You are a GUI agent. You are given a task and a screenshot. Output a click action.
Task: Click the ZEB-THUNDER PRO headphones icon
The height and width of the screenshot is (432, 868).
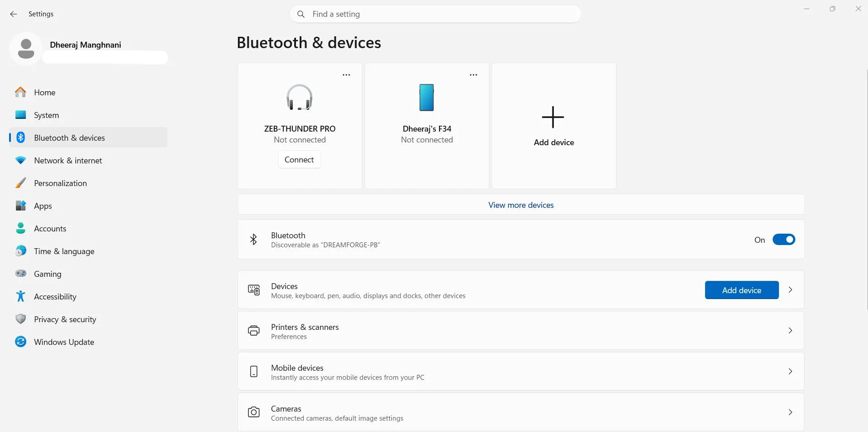[x=300, y=97]
